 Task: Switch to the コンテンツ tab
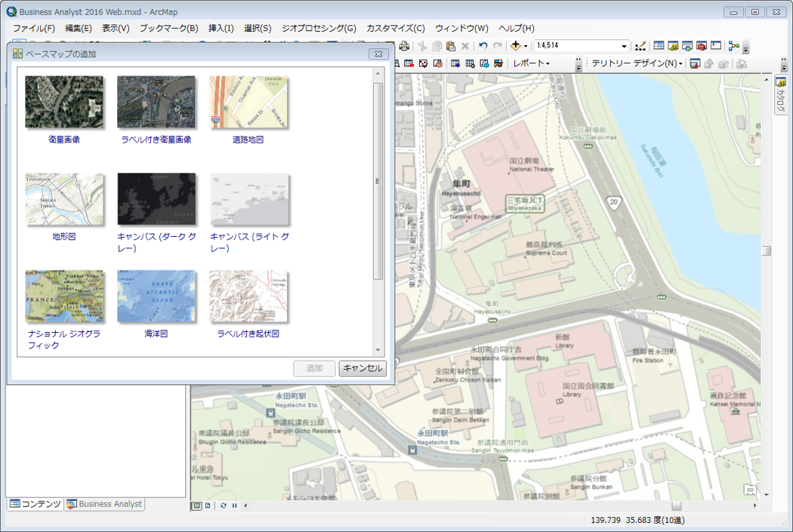pos(35,504)
